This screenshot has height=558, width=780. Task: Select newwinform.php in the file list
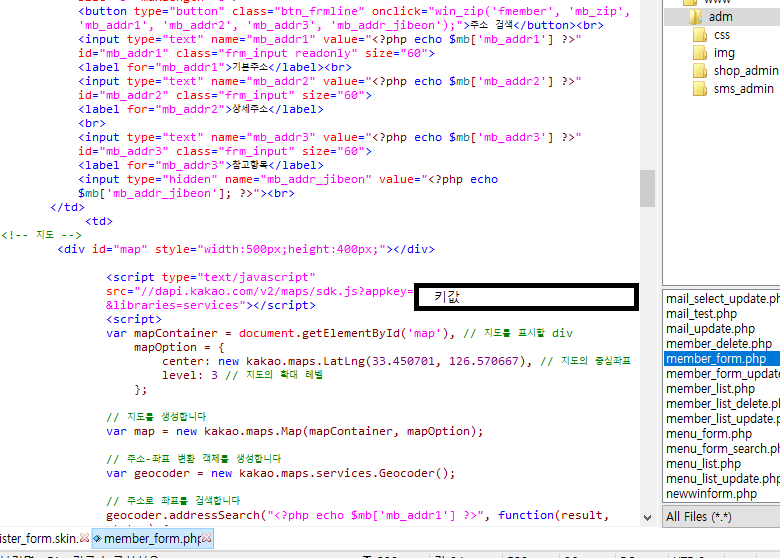click(711, 493)
